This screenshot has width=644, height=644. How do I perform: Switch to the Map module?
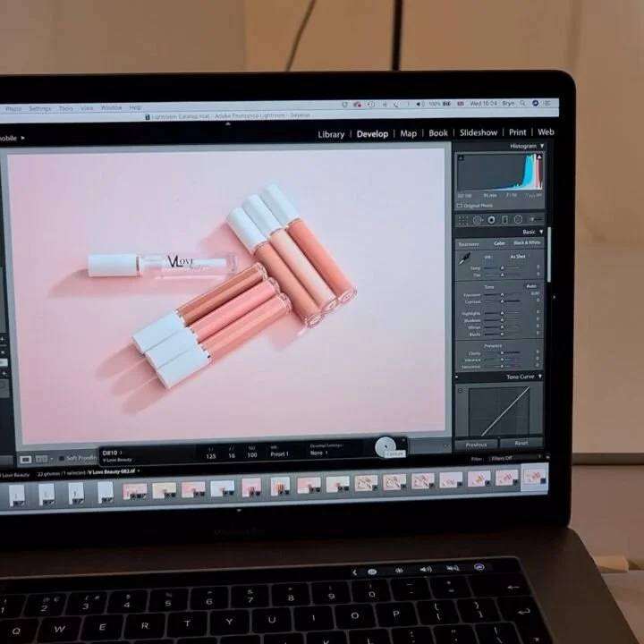(408, 133)
